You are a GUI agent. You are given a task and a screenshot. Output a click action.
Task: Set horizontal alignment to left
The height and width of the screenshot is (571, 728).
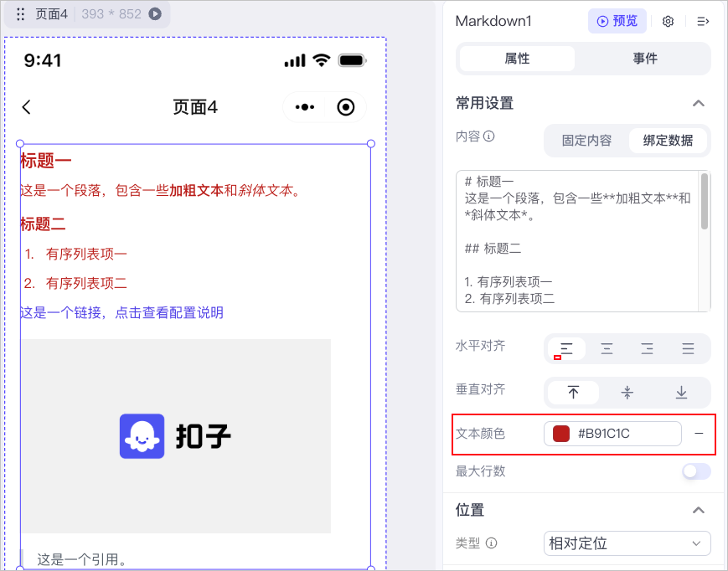click(x=566, y=348)
